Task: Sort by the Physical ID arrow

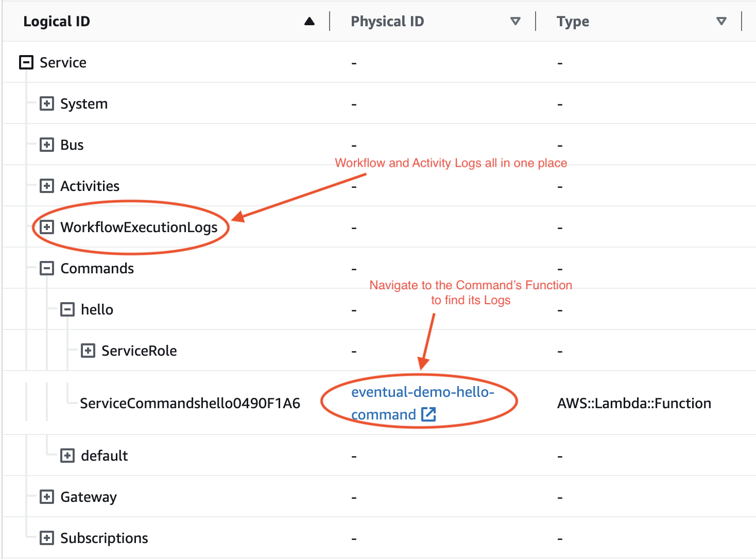Action: (515, 21)
